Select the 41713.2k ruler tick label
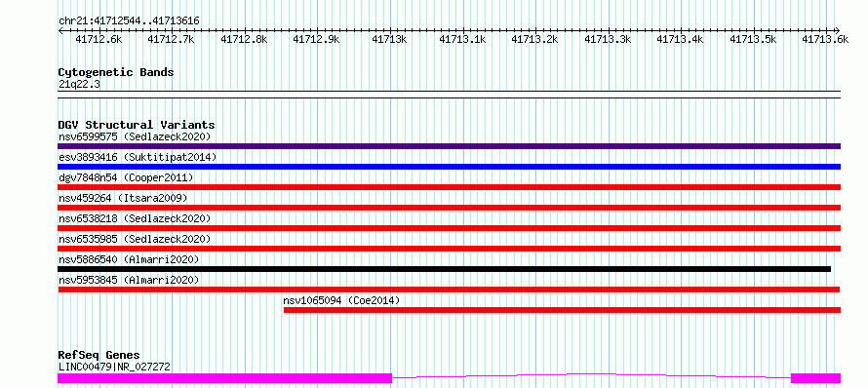The image size is (868, 388). pos(534,39)
